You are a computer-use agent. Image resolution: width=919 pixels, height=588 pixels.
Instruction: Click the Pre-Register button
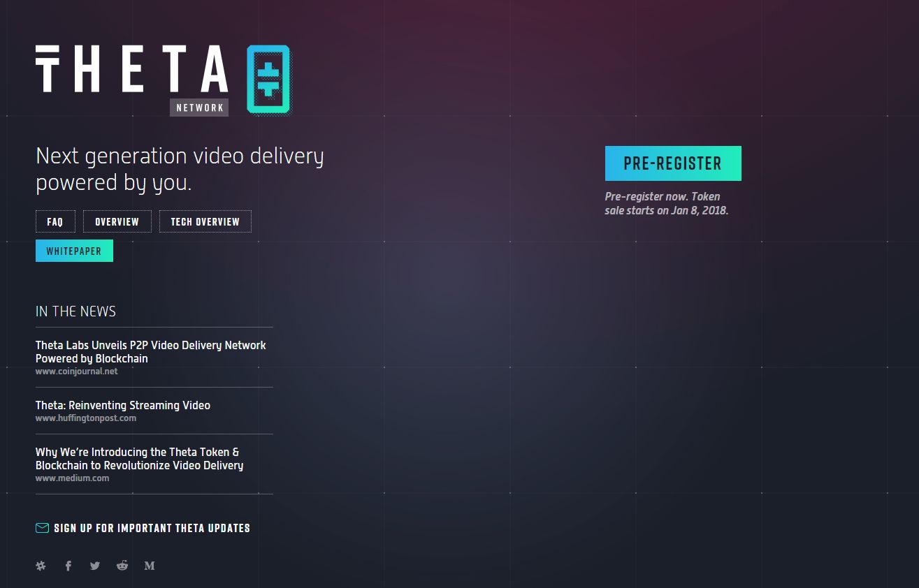[x=673, y=163]
